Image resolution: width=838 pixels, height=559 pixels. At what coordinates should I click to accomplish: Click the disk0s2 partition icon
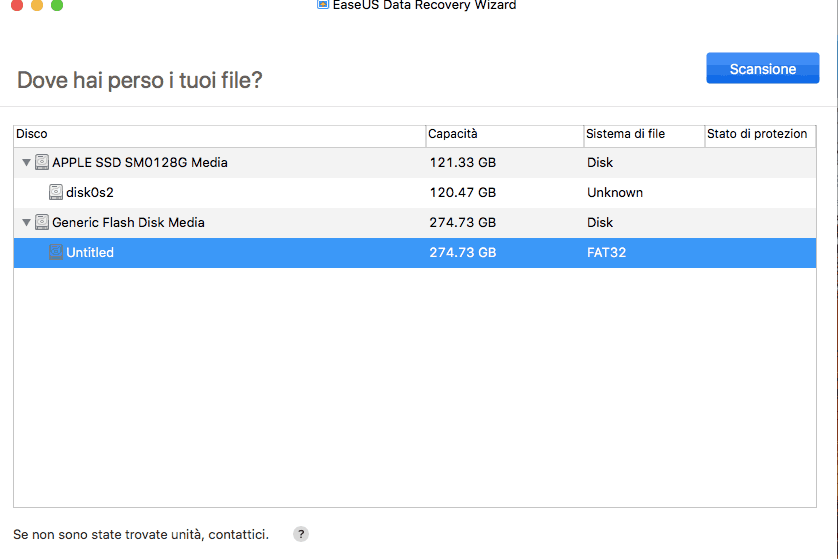(56, 192)
